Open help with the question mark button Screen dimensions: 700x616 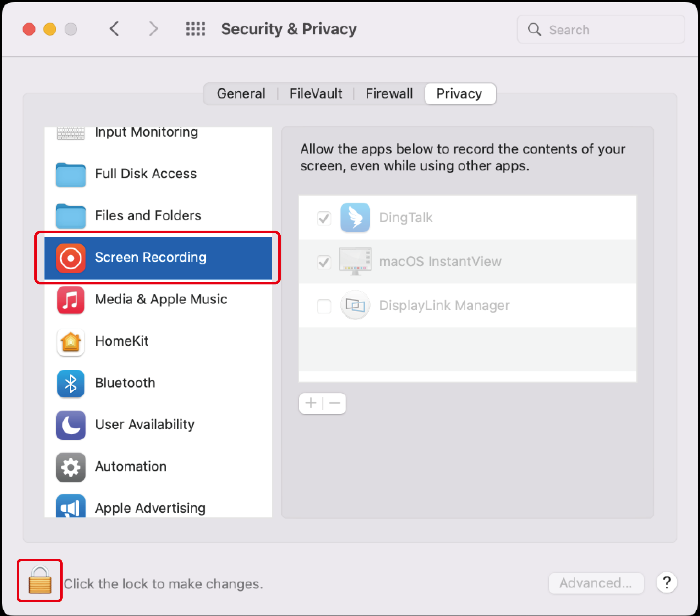(666, 583)
